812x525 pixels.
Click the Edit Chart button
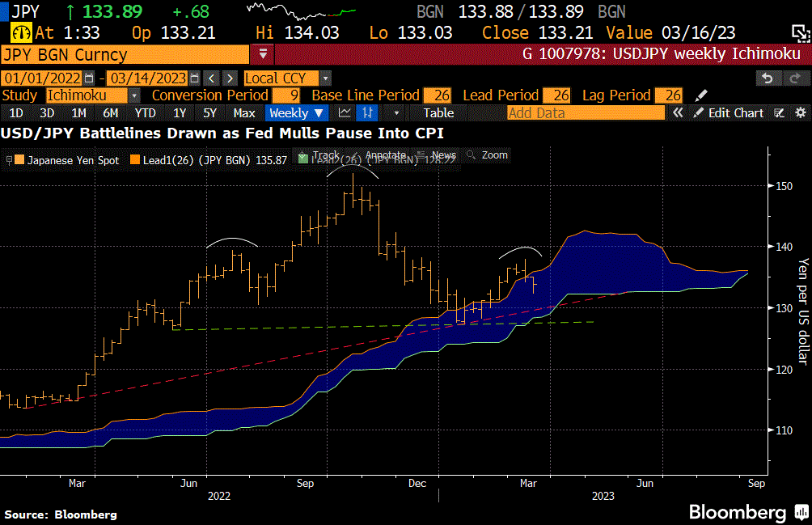coord(729,113)
